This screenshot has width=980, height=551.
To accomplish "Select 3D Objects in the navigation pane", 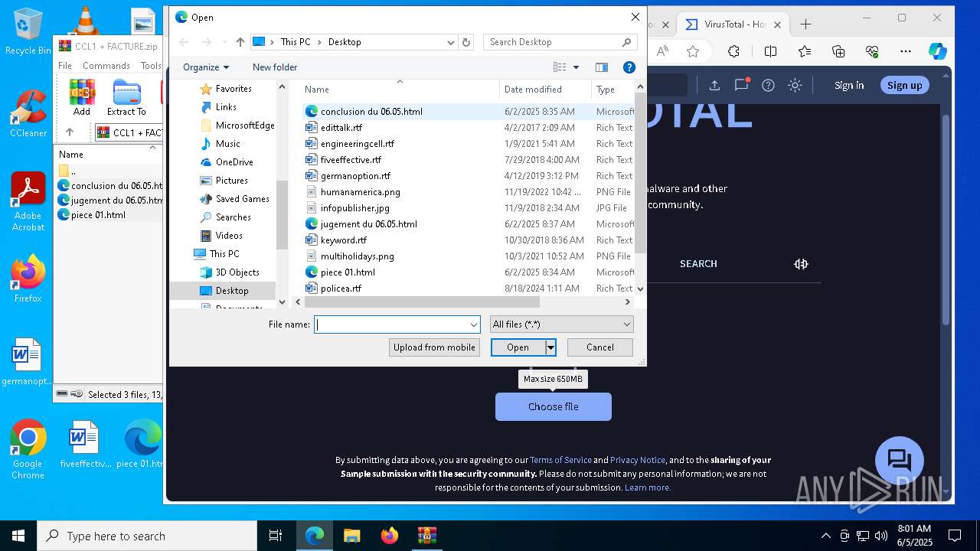I will coord(237,272).
